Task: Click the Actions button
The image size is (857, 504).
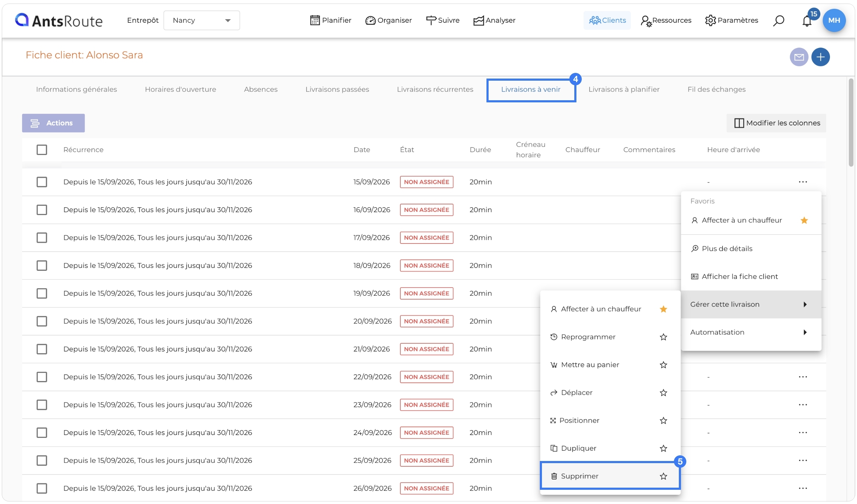Action: tap(53, 123)
